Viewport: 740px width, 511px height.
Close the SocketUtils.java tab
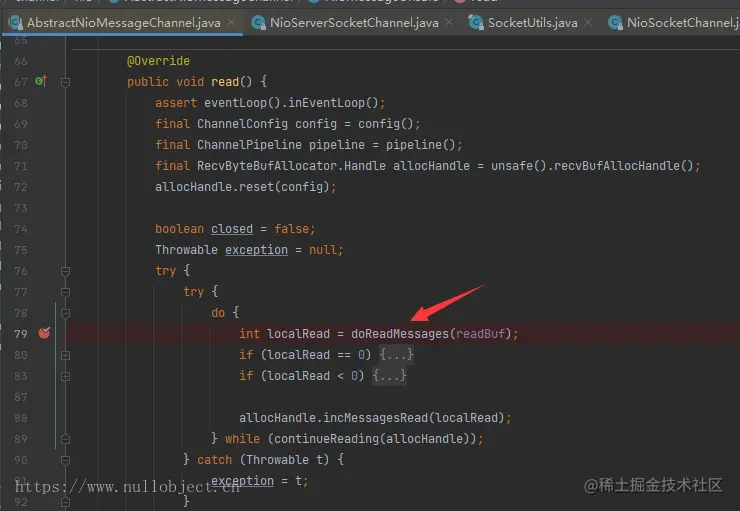[588, 22]
